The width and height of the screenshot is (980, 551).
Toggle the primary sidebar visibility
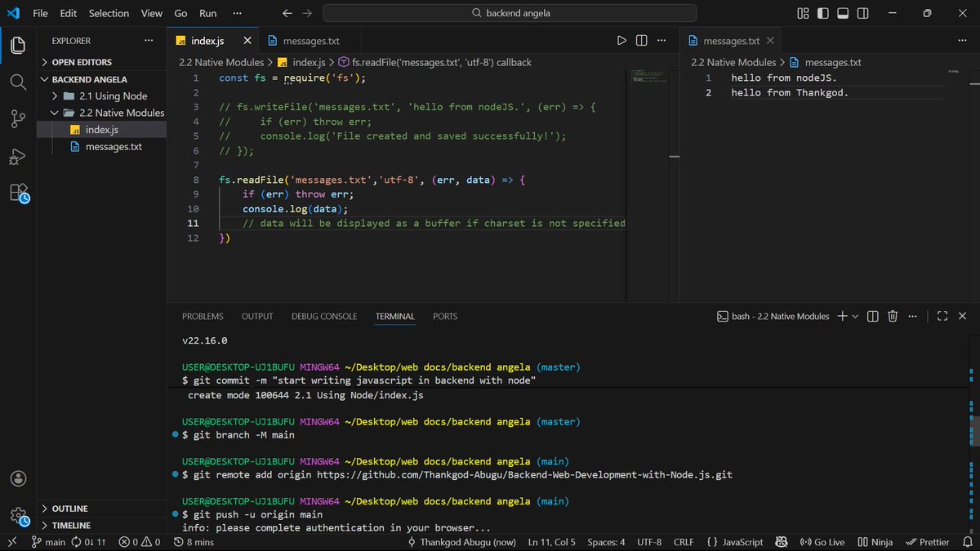tap(822, 13)
